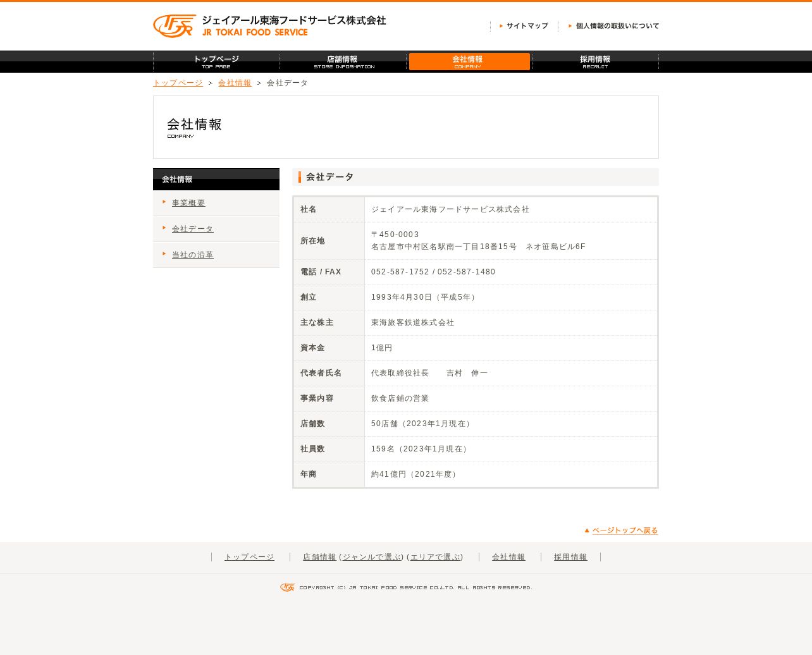Screen dimensions: 812x655
Task: Click ページトップへ戻る link
Action: [621, 530]
